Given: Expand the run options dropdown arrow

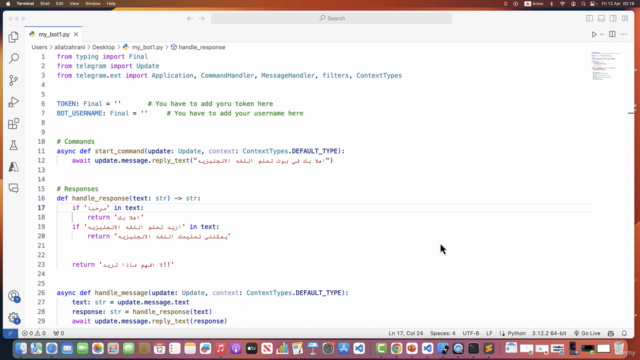Looking at the screenshot, I should [602, 34].
